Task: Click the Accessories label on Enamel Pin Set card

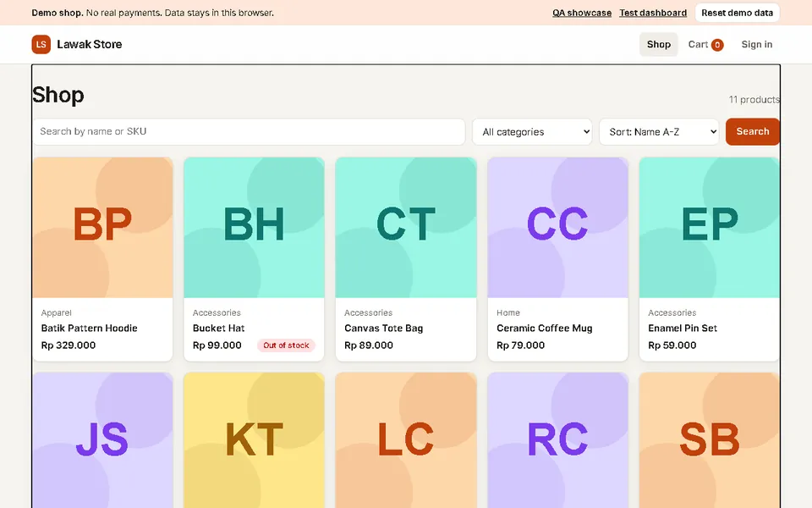Action: coord(672,313)
